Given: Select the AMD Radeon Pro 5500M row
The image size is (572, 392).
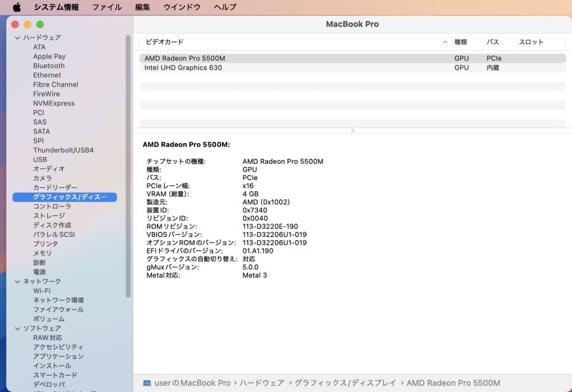Looking at the screenshot, I should [352, 58].
